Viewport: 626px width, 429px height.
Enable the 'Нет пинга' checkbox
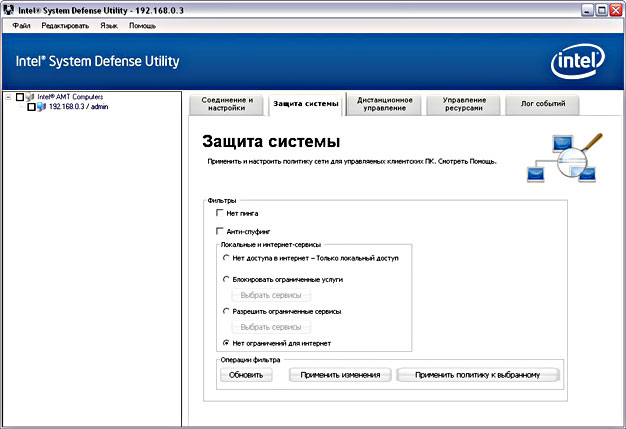219,214
